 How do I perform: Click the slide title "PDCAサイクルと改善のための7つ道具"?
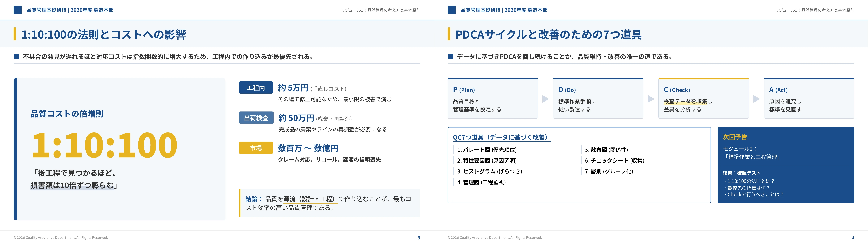548,34
